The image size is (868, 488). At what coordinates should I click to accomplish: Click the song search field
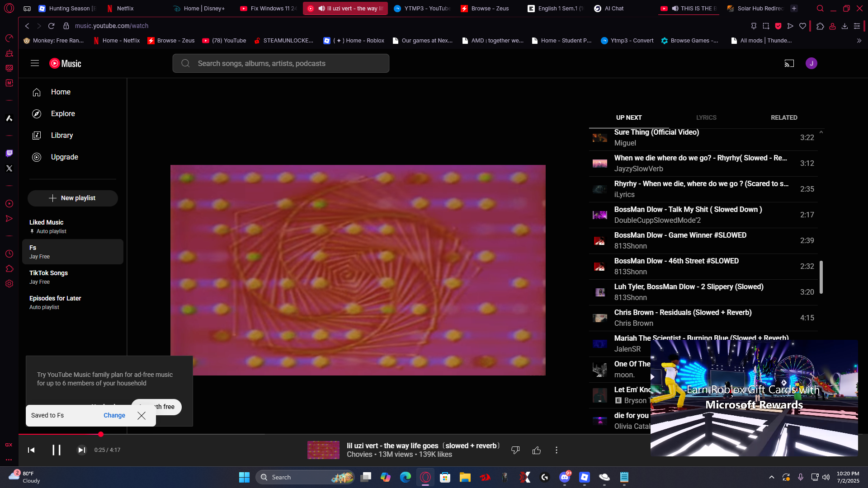[x=281, y=63]
